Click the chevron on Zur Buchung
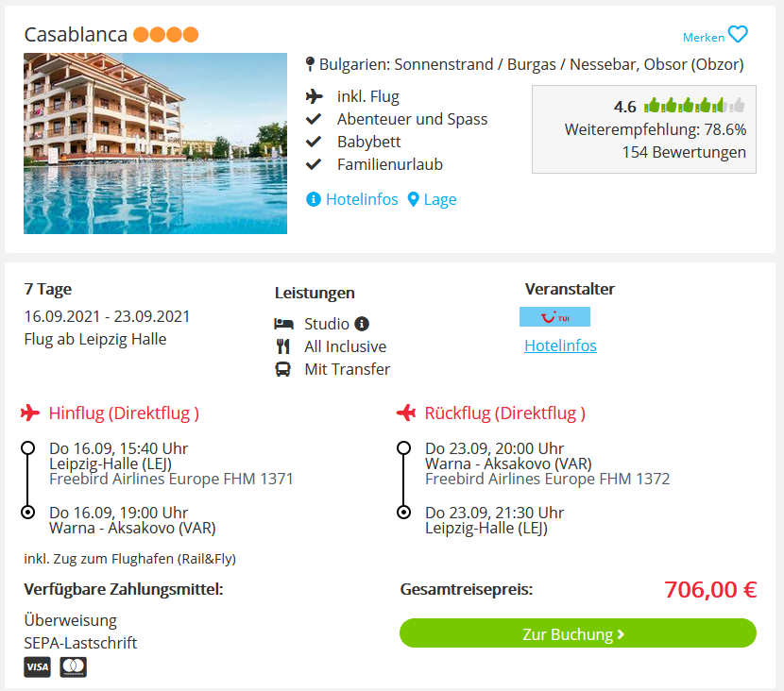 point(621,634)
